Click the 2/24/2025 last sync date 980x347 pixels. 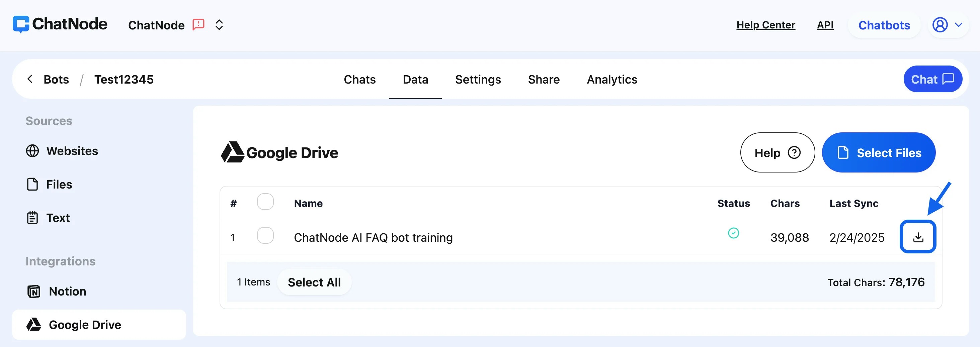coord(857,238)
